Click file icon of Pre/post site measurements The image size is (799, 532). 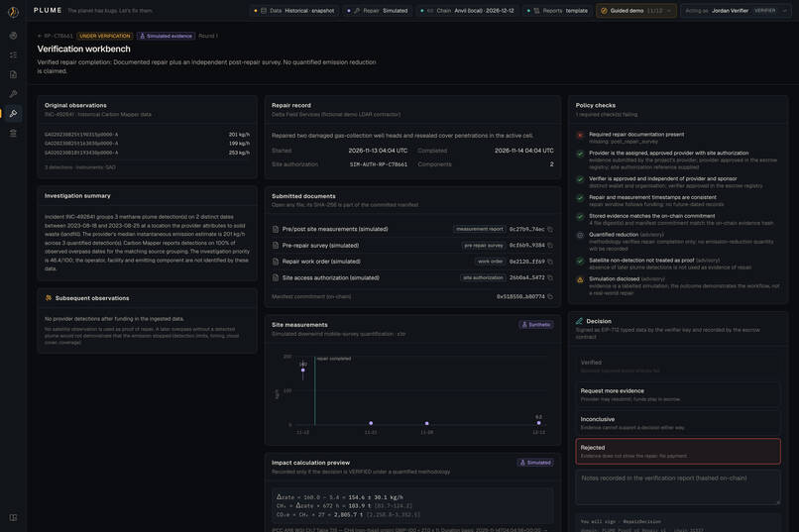[x=276, y=229]
